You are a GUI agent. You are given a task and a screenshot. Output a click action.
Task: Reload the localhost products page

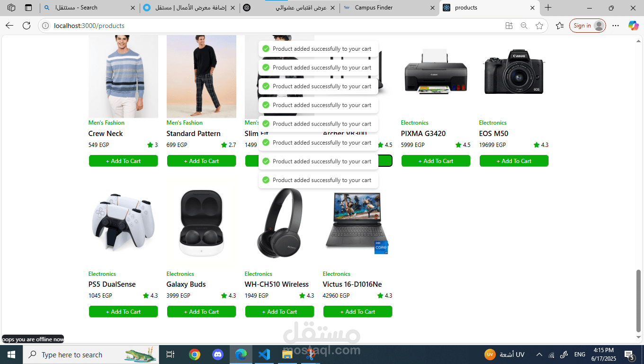click(x=27, y=26)
